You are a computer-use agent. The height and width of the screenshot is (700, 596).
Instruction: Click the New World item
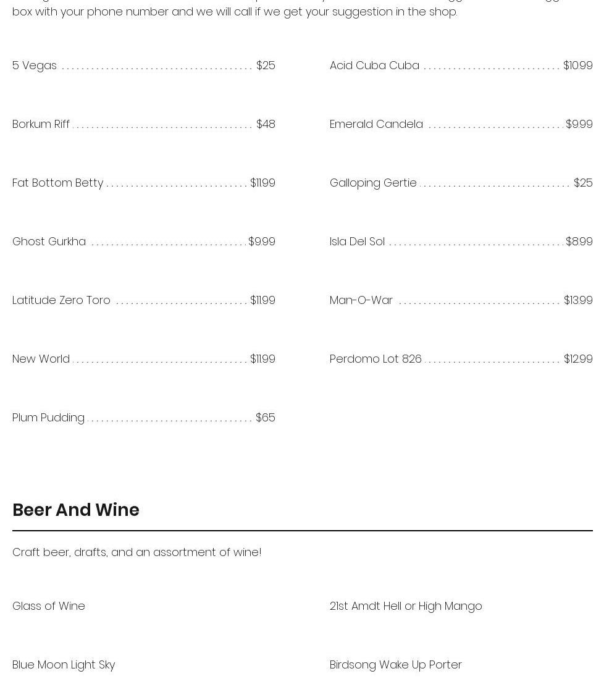click(x=144, y=359)
